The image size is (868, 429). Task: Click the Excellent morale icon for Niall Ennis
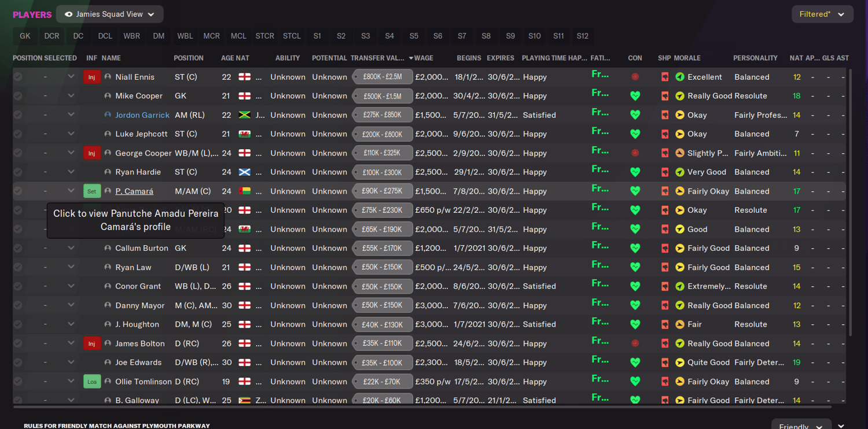click(680, 77)
